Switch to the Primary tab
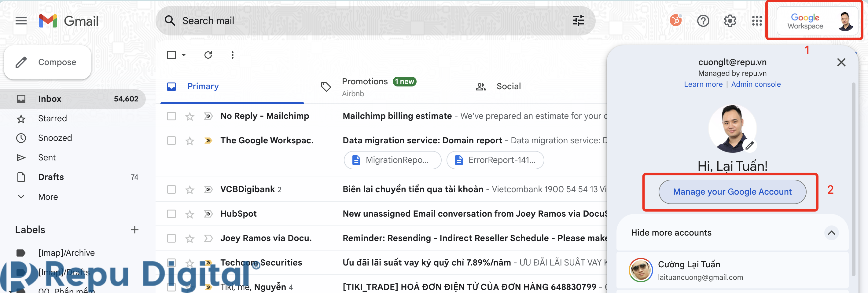868x293 pixels. pyautogui.click(x=232, y=86)
